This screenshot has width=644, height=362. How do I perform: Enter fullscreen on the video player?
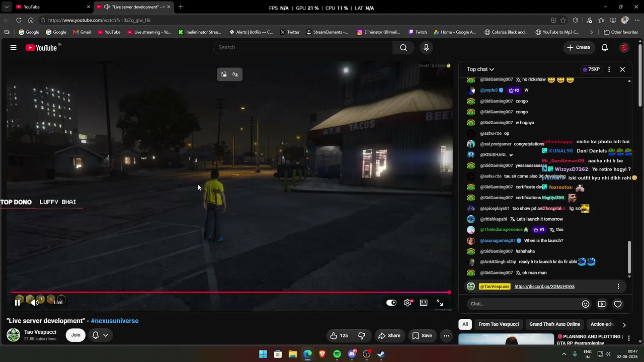(x=440, y=303)
